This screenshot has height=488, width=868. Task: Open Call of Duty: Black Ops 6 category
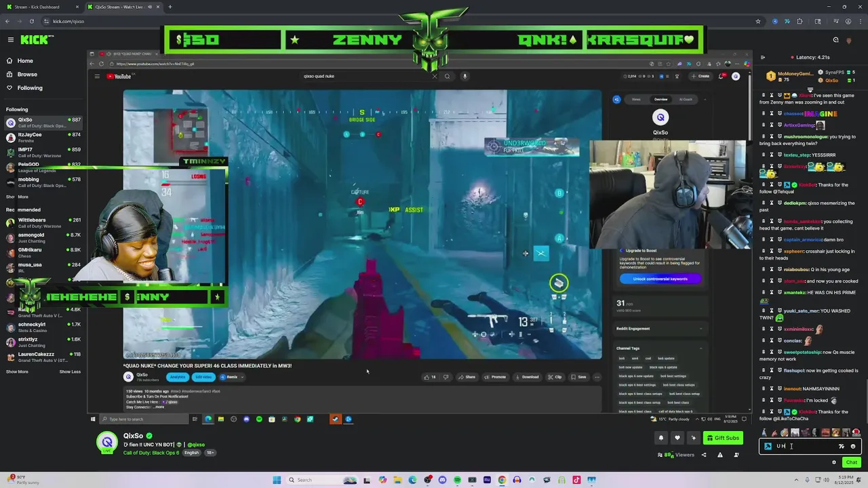click(x=151, y=453)
